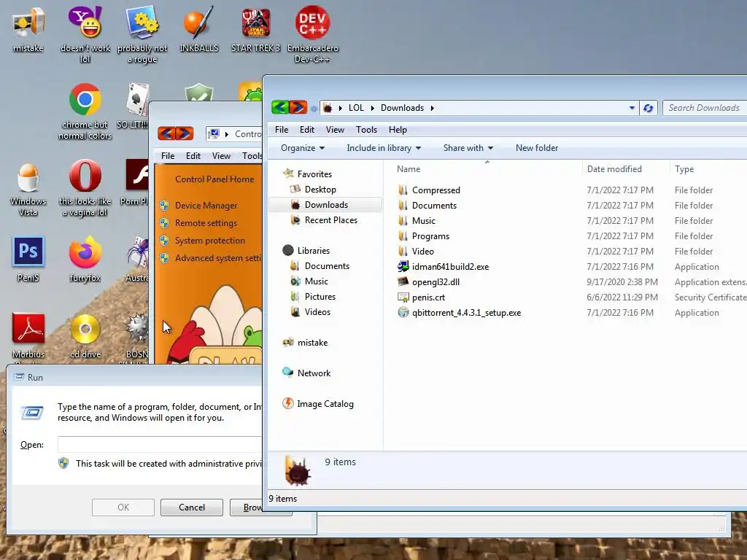Expand the Share with dropdown
747x560 pixels.
pyautogui.click(x=468, y=148)
